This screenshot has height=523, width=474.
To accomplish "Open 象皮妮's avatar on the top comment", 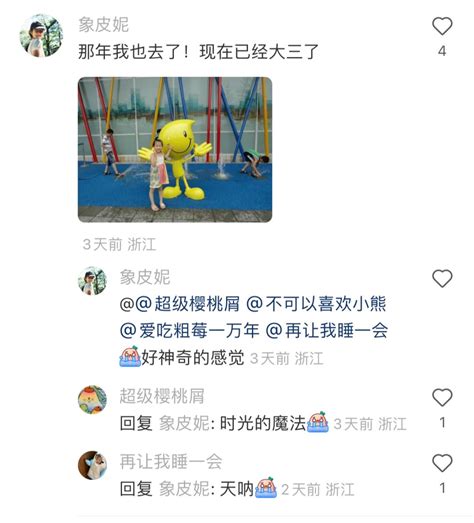I will click(41, 35).
